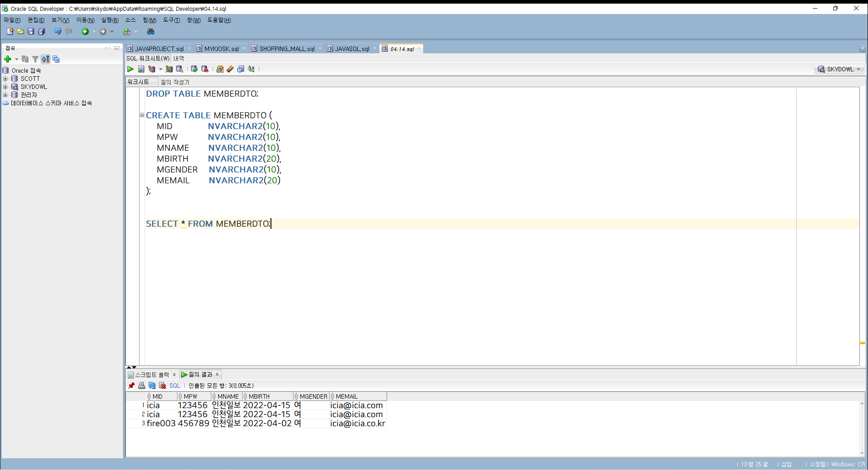Image resolution: width=868 pixels, height=470 pixels.
Task: Pin the query result with the pushpin icon
Action: [131, 386]
